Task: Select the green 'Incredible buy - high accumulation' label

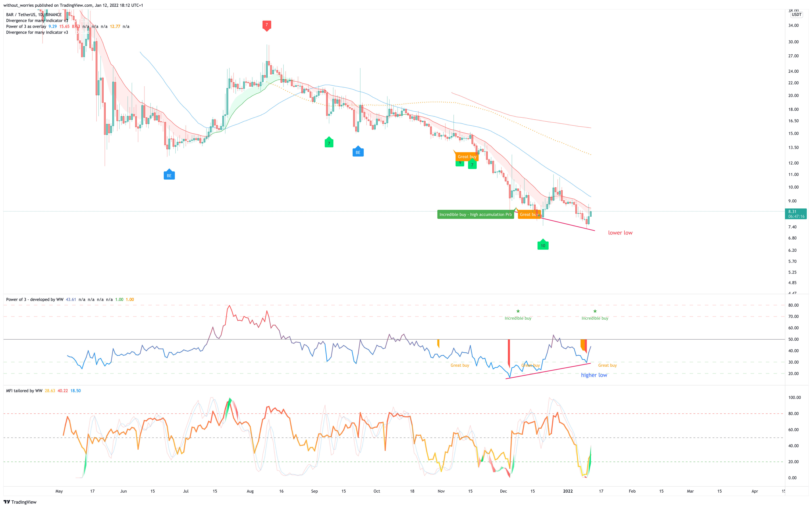Action: [x=475, y=214]
